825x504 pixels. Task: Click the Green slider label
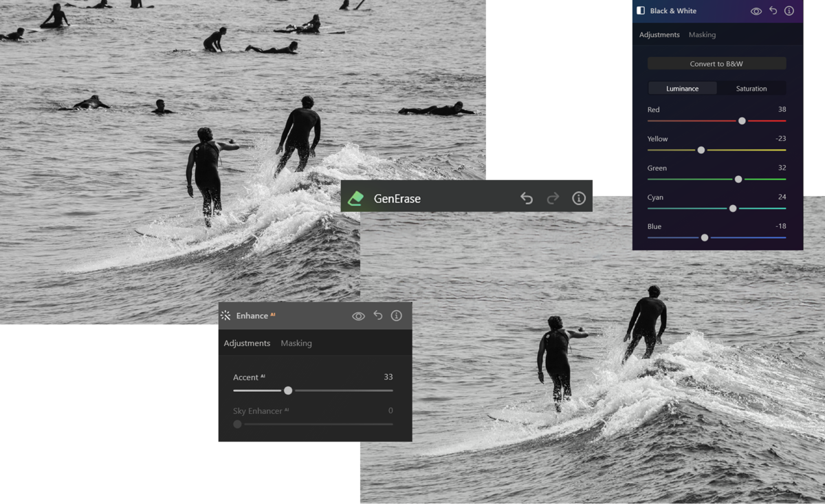click(657, 168)
